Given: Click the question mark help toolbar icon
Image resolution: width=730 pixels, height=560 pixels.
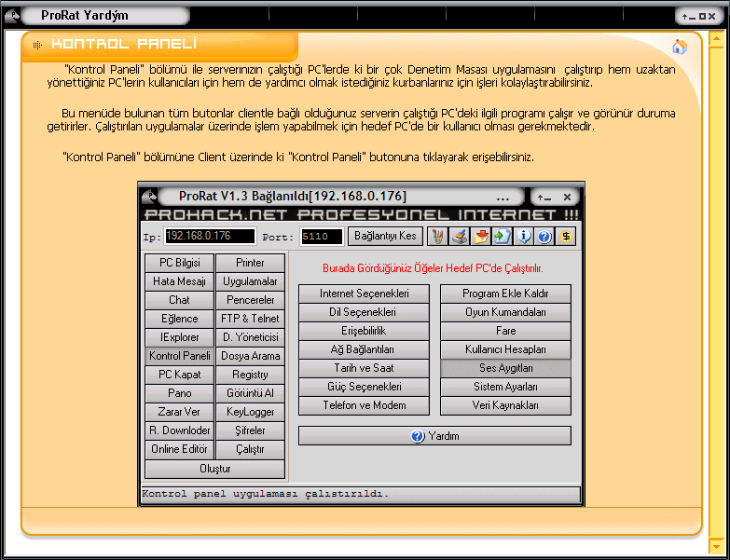Looking at the screenshot, I should point(545,237).
